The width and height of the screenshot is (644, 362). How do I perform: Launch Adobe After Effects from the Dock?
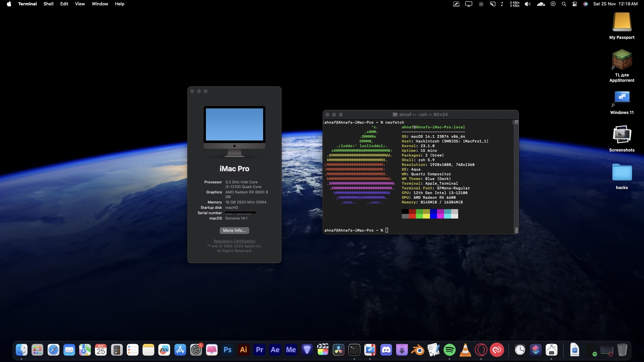(x=275, y=350)
